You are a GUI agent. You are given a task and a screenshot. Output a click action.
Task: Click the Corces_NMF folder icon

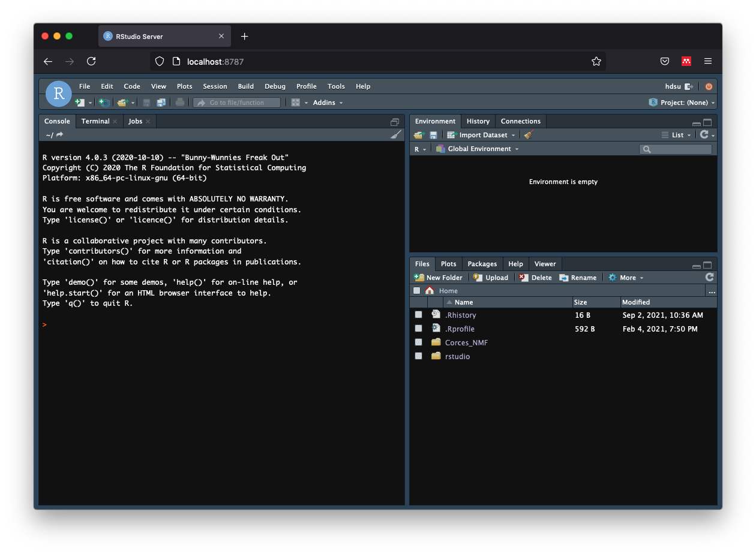436,342
